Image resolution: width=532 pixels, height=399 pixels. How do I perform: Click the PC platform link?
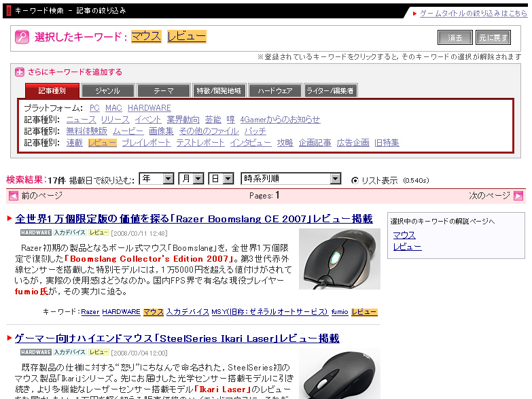94,108
